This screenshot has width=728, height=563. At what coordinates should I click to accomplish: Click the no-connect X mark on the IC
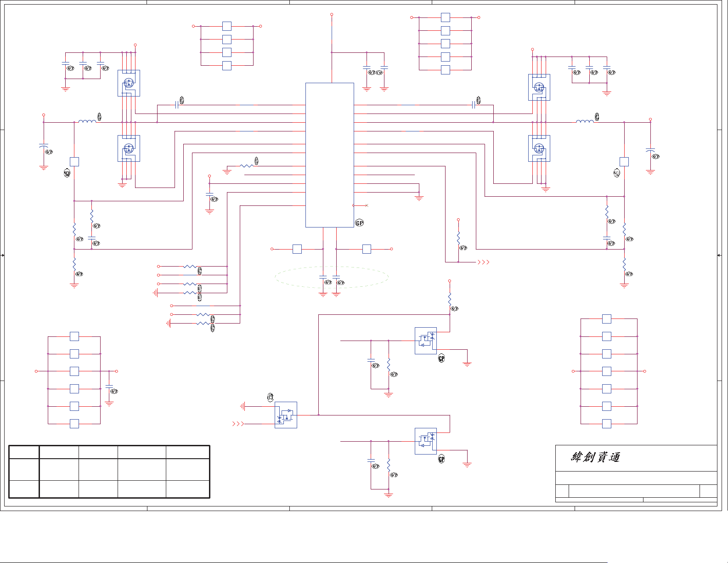(367, 205)
